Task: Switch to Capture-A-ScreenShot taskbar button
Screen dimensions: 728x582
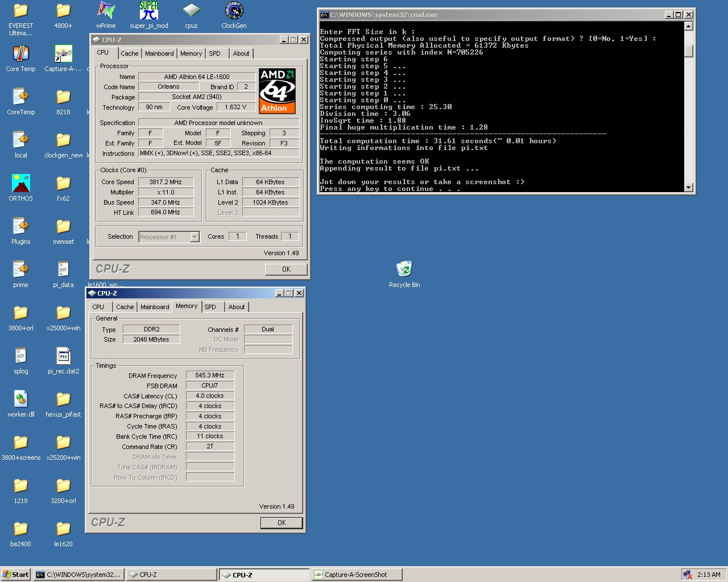Action: (356, 575)
